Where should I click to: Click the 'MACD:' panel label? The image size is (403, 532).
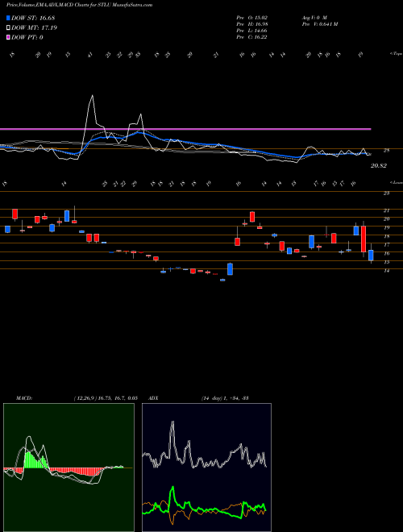(x=24, y=397)
